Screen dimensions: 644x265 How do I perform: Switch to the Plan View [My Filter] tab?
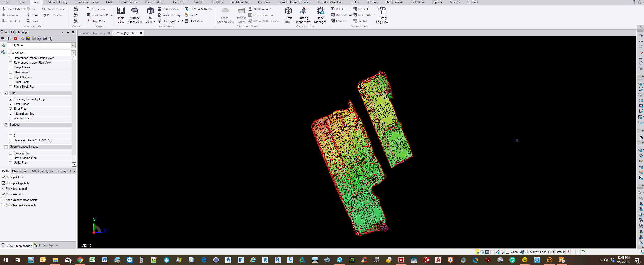point(92,33)
